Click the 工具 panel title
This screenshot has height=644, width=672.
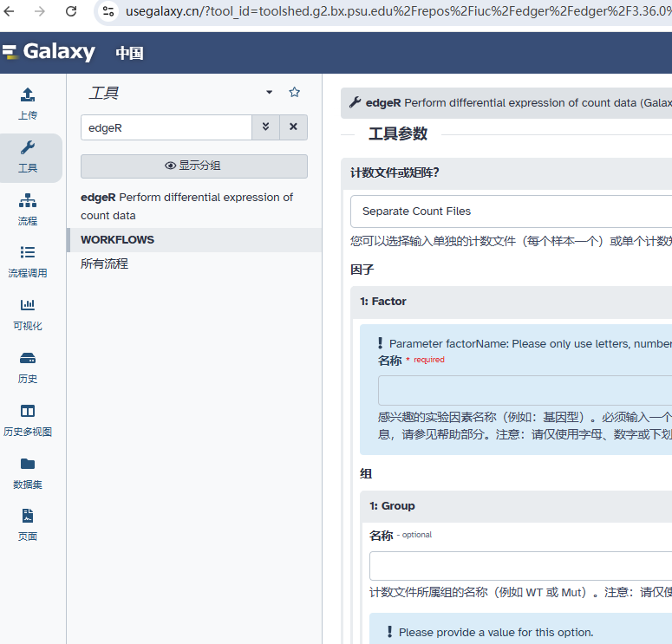(x=104, y=93)
